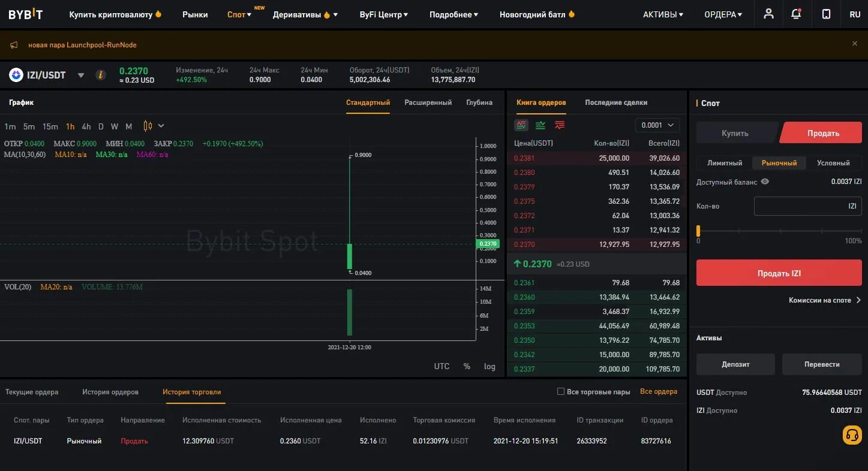
Task: Expand the 'ОРДЕРА' dropdown
Action: [x=723, y=14]
